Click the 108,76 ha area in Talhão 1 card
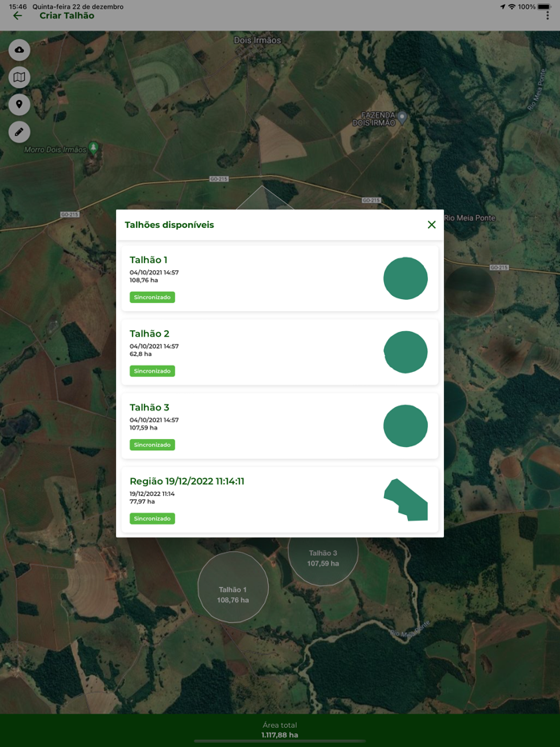 pyautogui.click(x=143, y=280)
